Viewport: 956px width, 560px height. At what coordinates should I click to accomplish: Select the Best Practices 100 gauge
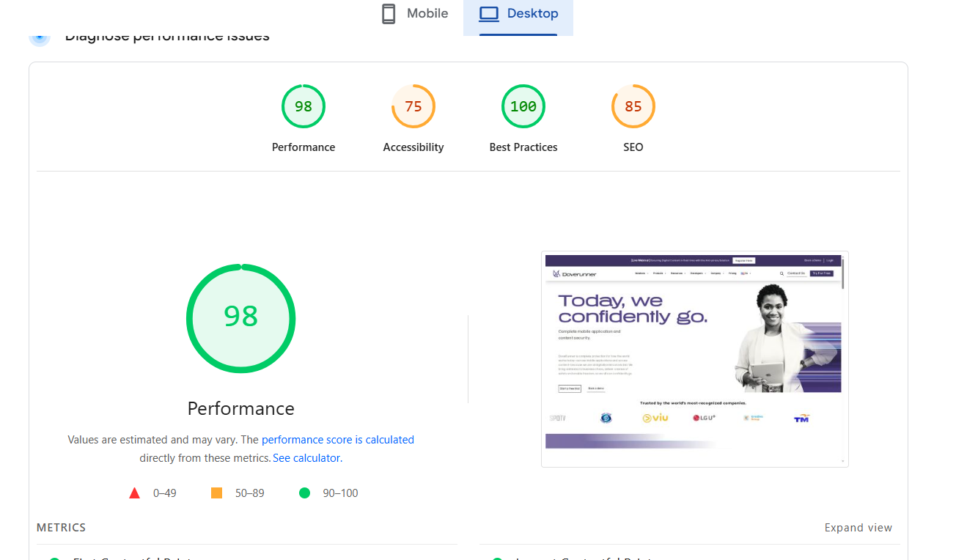523,107
